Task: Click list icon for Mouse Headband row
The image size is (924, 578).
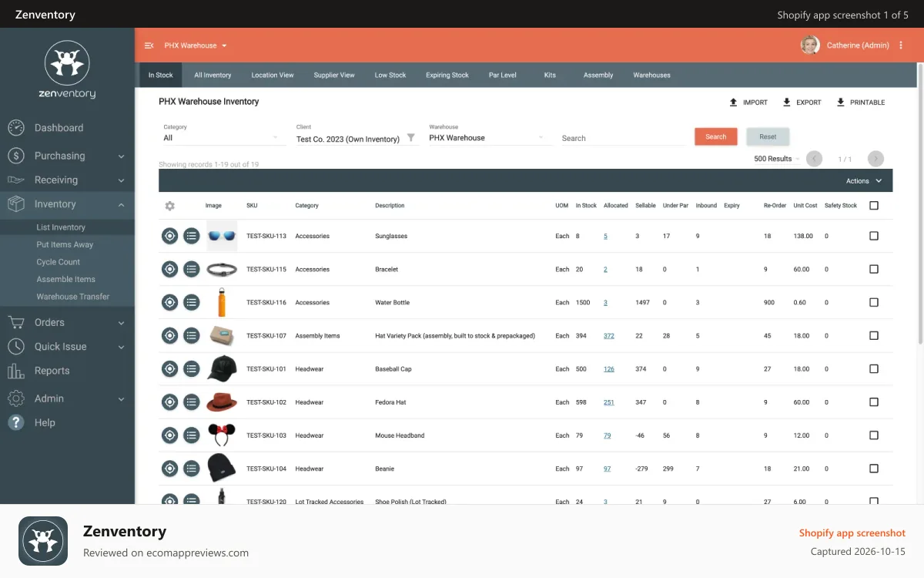Action: (192, 435)
